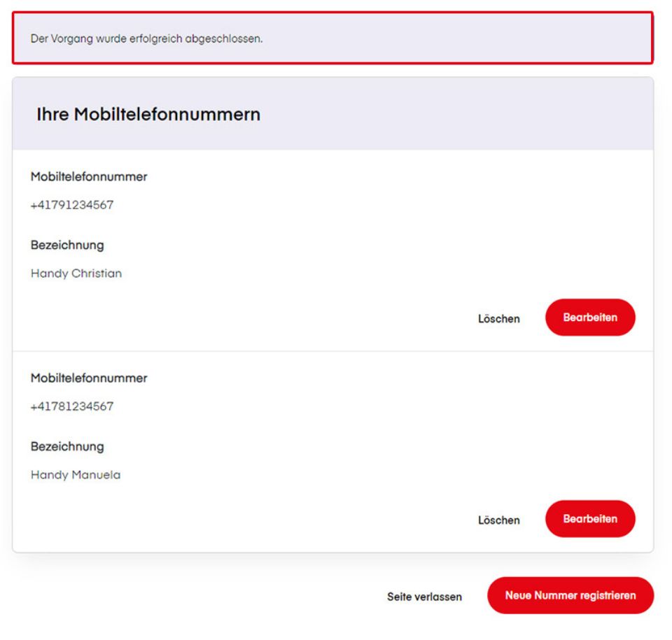Viewport: 672px width, 640px height.
Task: Click the Ihre Mobiltelefonnummern heading
Action: pos(148,115)
